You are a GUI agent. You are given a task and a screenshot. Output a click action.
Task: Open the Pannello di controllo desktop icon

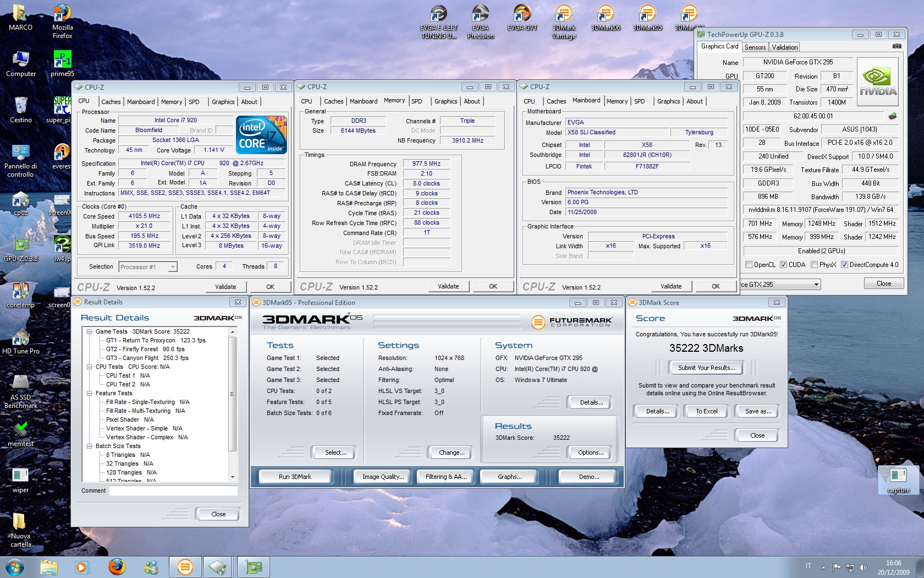pos(20,161)
